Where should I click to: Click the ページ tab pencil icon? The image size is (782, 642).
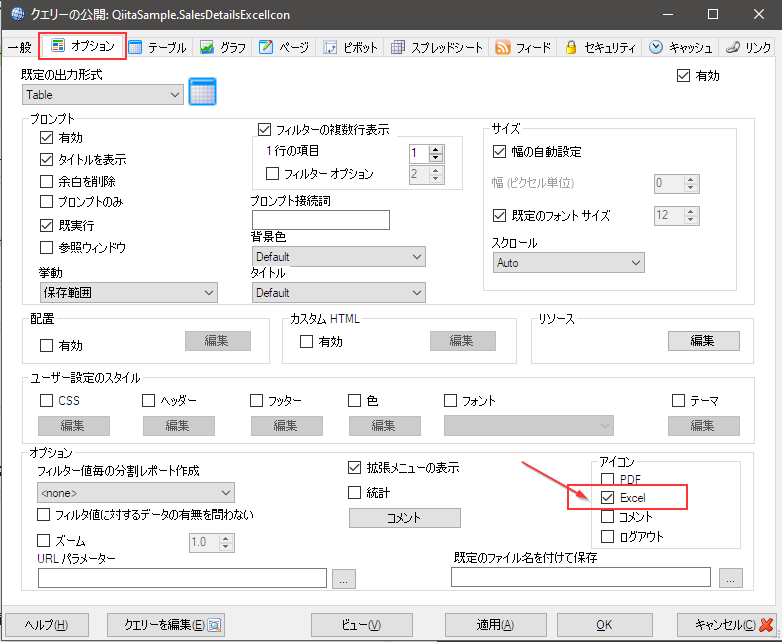pos(266,47)
